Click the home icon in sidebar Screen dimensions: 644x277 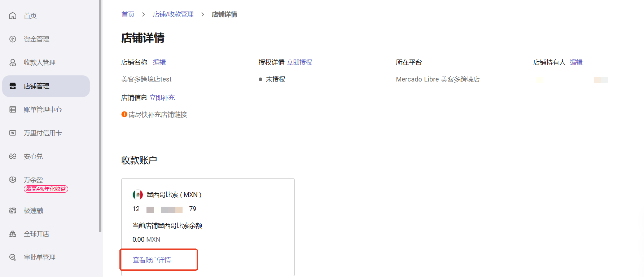pyautogui.click(x=13, y=16)
